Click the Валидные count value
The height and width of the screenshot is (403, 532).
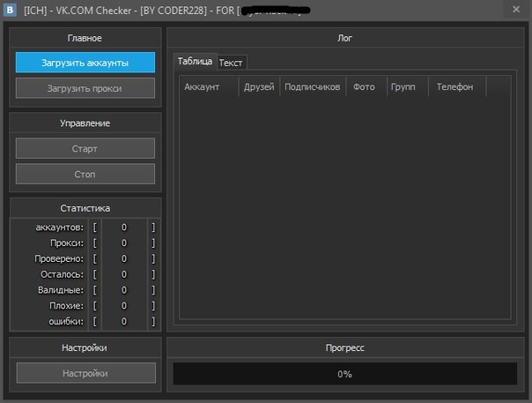(x=124, y=290)
